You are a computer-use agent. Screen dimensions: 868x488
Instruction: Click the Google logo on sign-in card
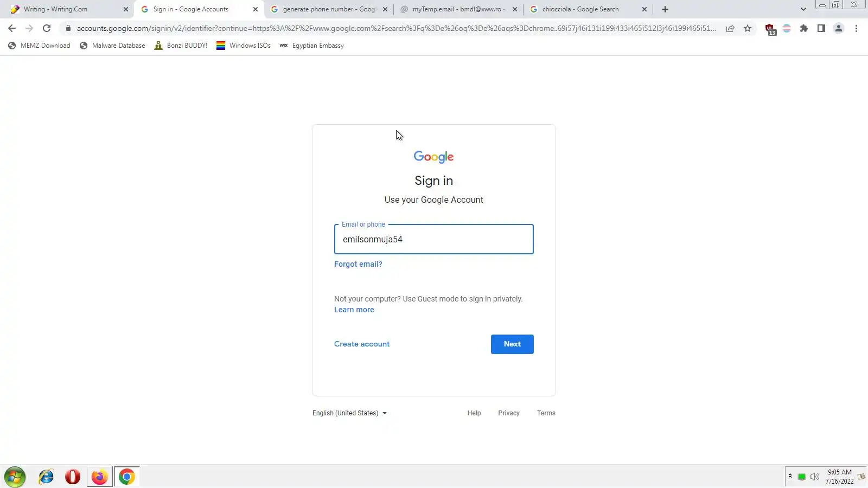(x=434, y=157)
